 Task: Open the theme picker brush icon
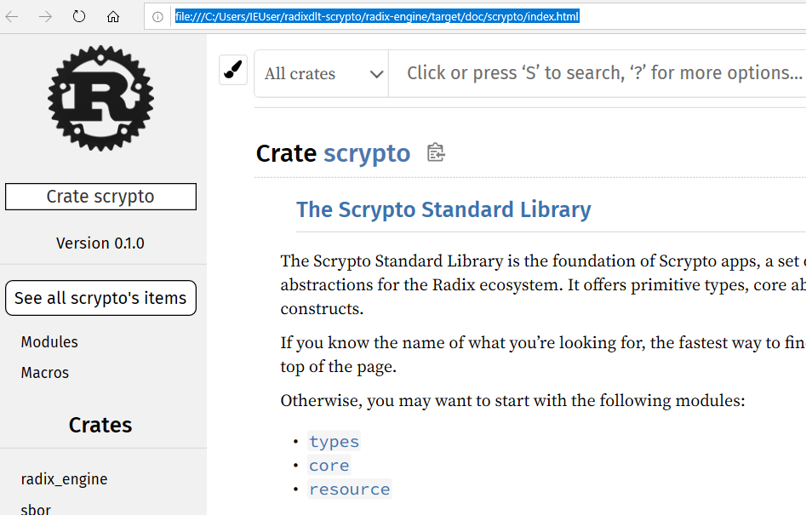232,72
